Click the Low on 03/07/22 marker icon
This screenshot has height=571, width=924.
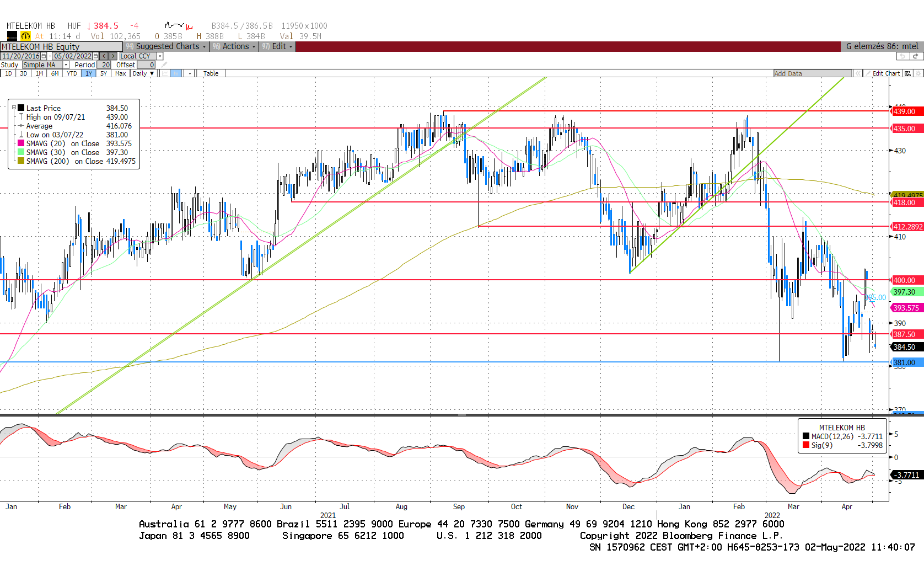pos(21,135)
